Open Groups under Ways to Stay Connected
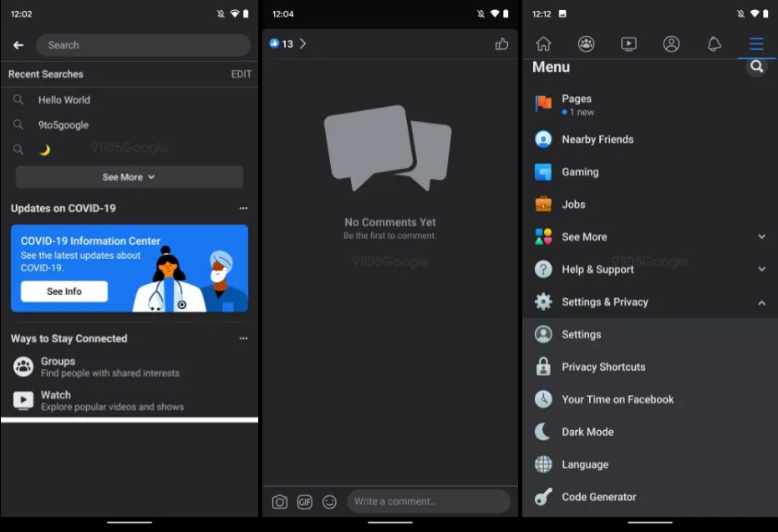This screenshot has height=532, width=778. pos(129,367)
